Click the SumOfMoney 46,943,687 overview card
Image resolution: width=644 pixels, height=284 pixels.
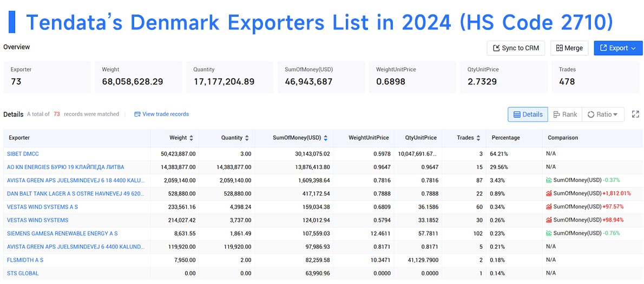point(321,76)
